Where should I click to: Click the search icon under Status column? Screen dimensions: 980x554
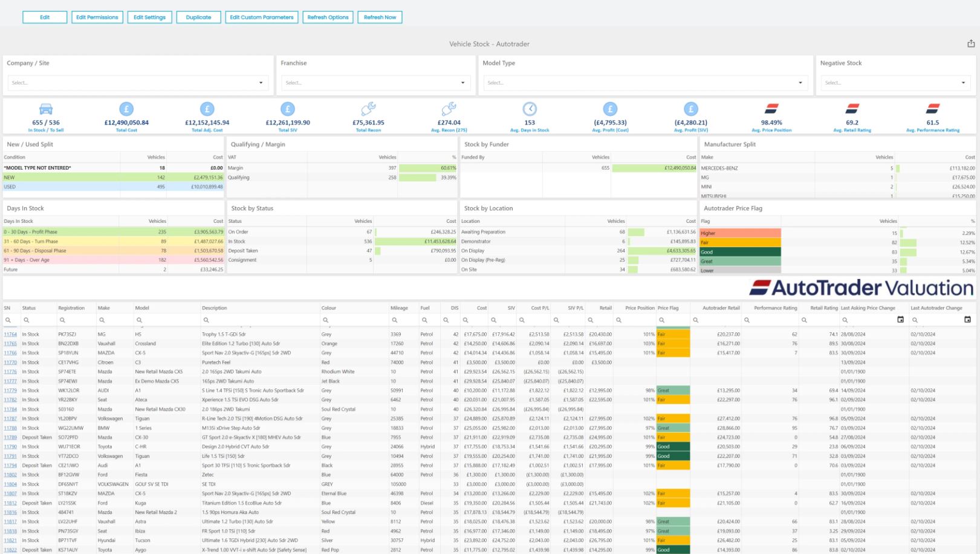point(27,320)
